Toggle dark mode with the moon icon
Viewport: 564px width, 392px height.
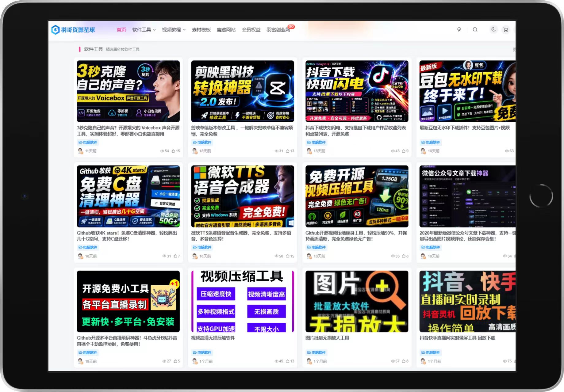tap(493, 29)
